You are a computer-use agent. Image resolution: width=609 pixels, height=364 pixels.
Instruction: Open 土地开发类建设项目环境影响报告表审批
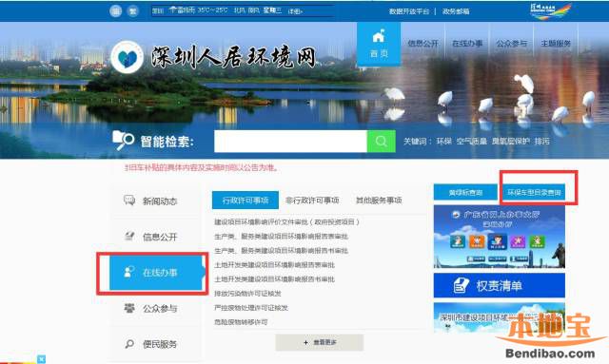tap(274, 265)
